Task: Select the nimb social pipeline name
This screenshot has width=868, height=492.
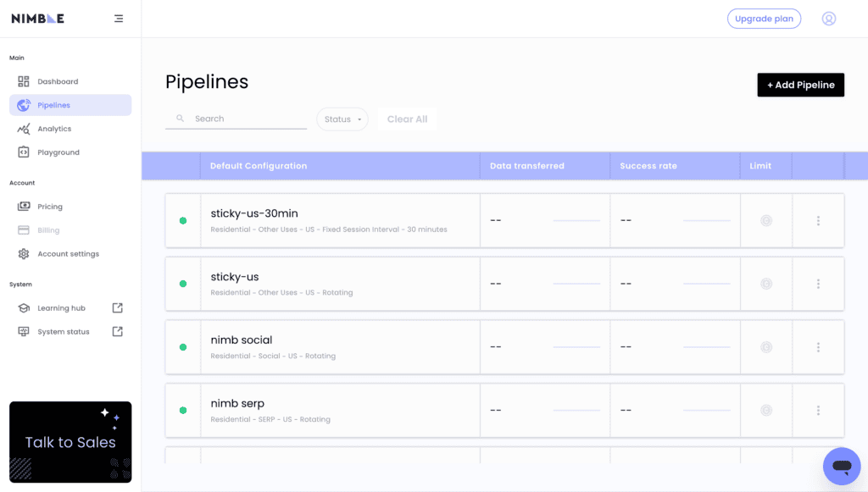Action: tap(242, 340)
